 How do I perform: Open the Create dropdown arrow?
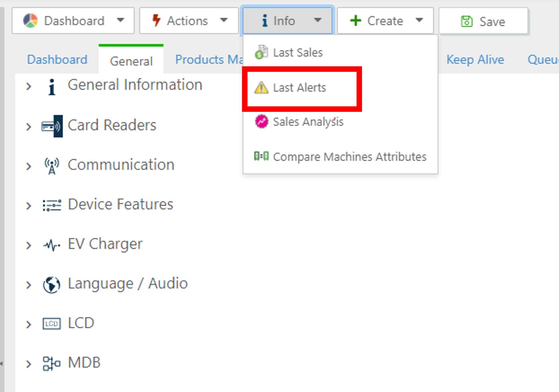(x=420, y=20)
